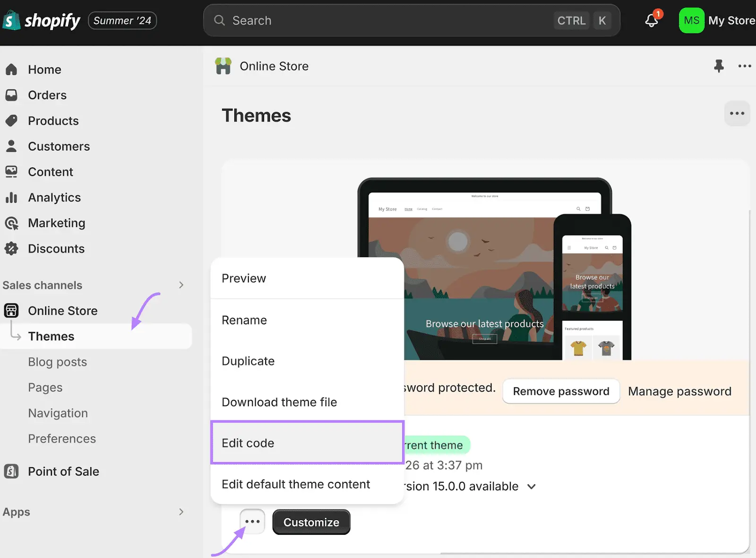Select the Discounts icon

(12, 248)
